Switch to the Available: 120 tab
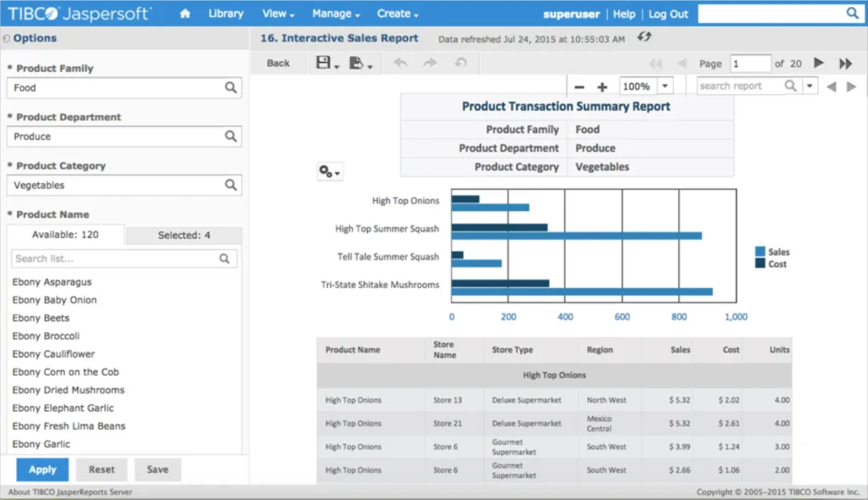Image resolution: width=868 pixels, height=500 pixels. (x=65, y=235)
